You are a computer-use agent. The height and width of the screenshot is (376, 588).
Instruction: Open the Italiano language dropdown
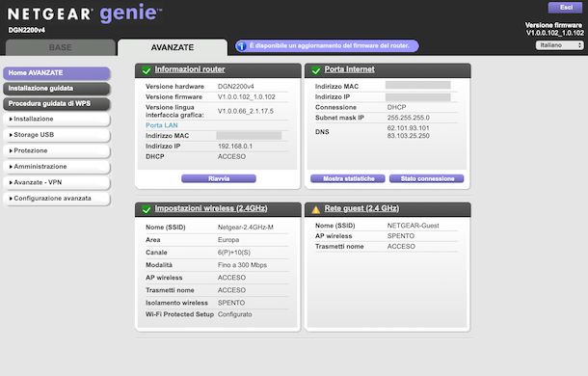(x=559, y=45)
